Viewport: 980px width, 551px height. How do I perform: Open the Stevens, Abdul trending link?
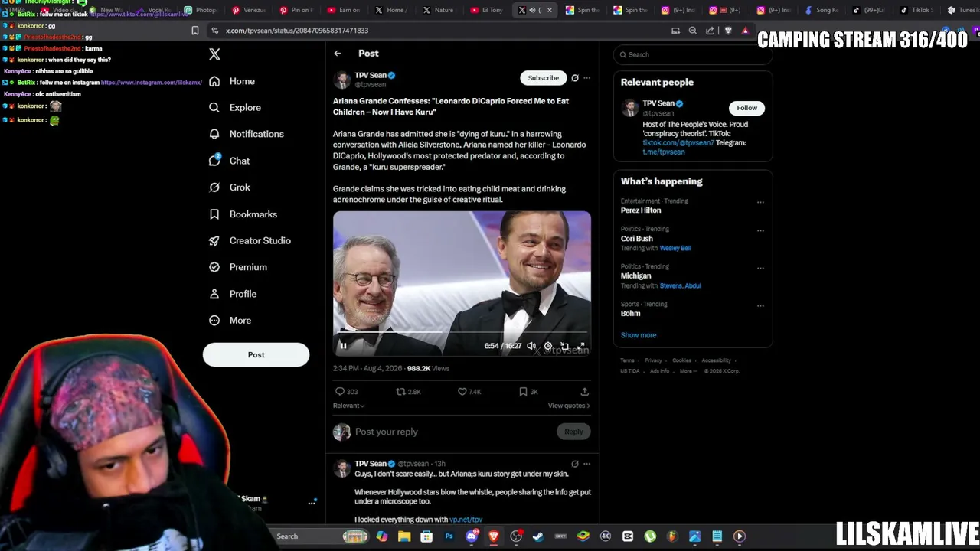pyautogui.click(x=681, y=285)
